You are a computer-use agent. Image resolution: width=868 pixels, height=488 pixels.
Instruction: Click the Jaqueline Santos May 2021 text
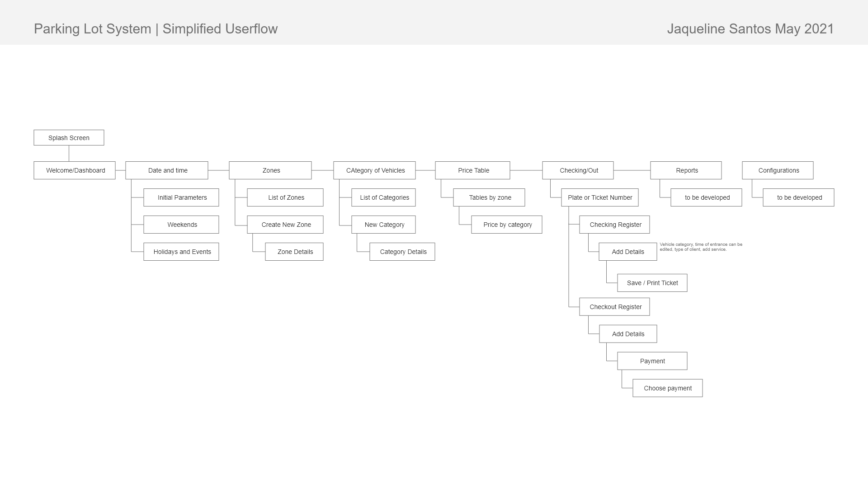750,29
